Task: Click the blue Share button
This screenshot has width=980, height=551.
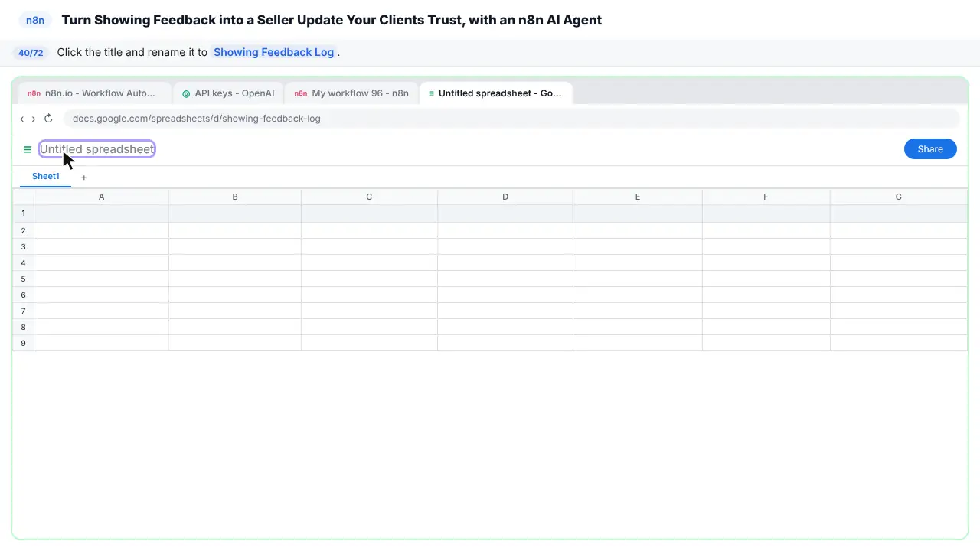Action: point(930,149)
